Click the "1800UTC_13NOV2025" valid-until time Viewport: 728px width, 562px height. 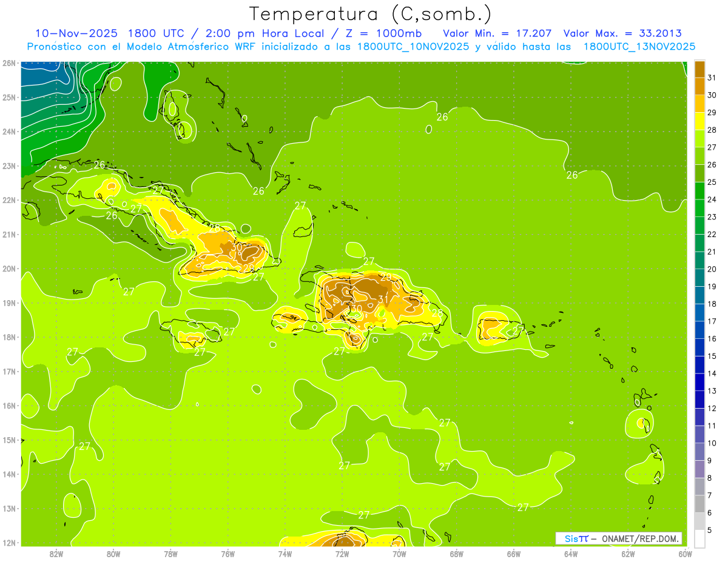(x=639, y=47)
